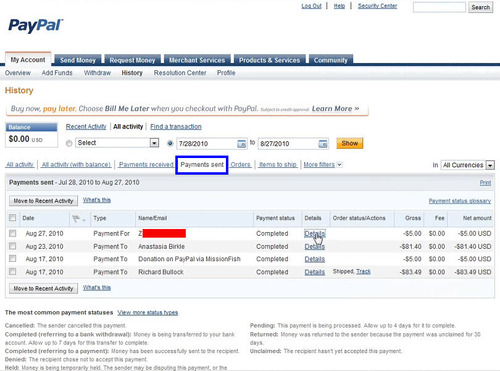The height and width of the screenshot is (371, 500).
Task: Track the Richard Bullock shipment
Action: (363, 272)
